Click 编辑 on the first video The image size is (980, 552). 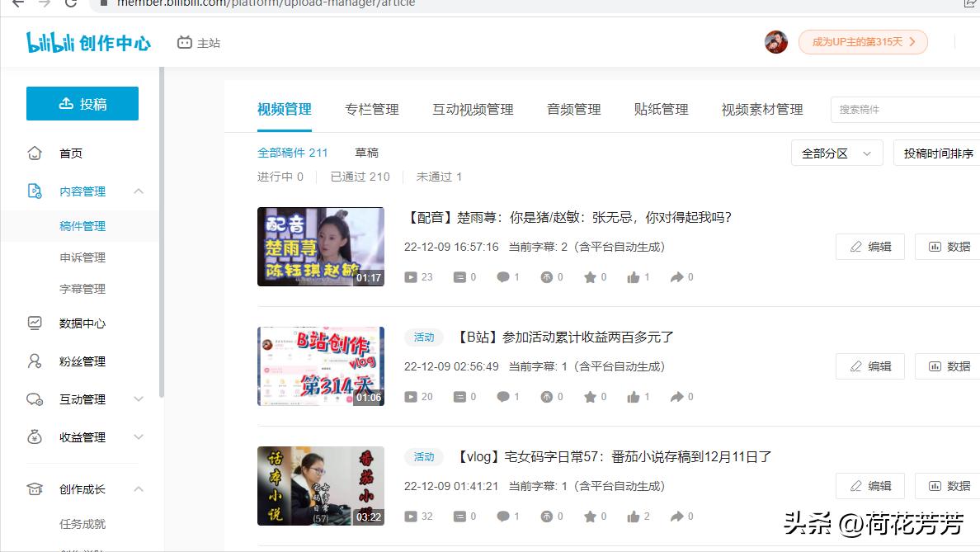pyautogui.click(x=869, y=246)
